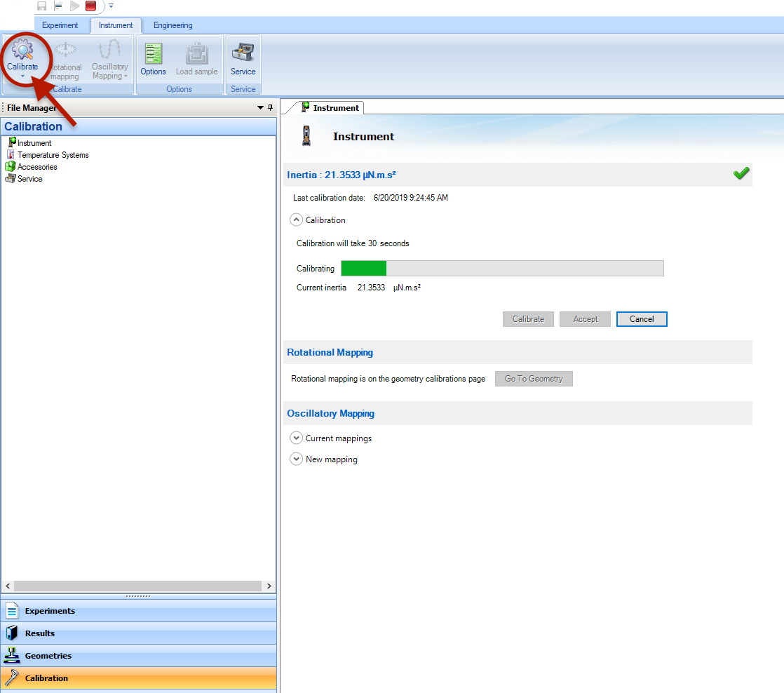
Task: Open the Calibration navigation pane
Action: point(139,678)
